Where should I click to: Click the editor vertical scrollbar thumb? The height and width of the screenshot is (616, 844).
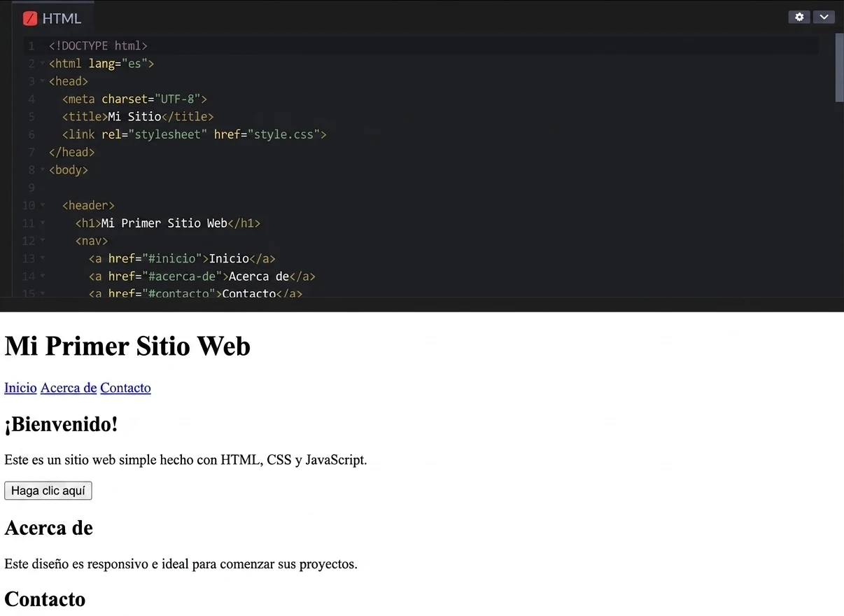(x=839, y=68)
